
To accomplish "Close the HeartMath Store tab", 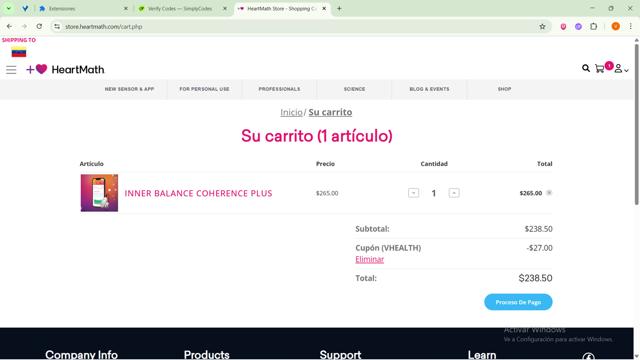I will (x=324, y=9).
